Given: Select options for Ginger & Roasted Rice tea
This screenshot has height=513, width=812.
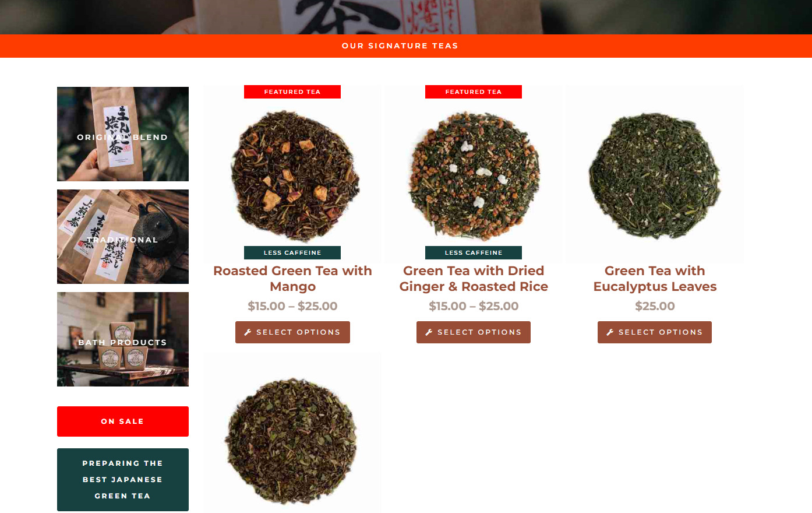Looking at the screenshot, I should tap(474, 332).
